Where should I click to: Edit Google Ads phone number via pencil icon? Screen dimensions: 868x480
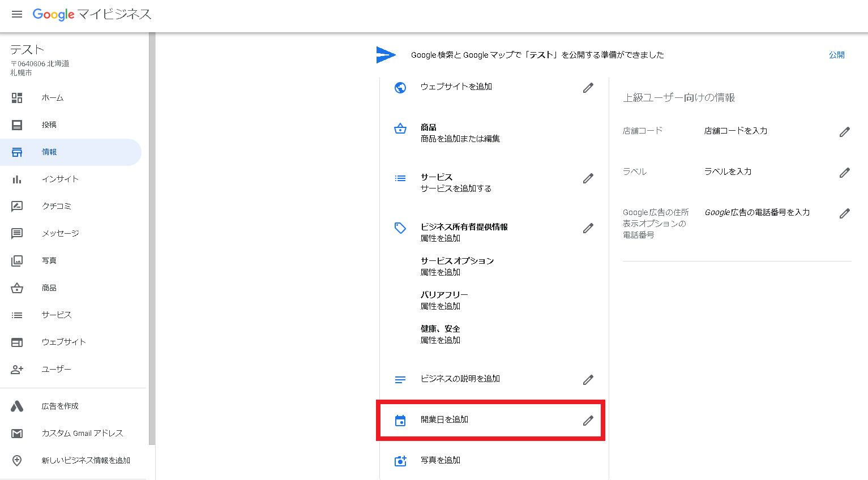845,213
